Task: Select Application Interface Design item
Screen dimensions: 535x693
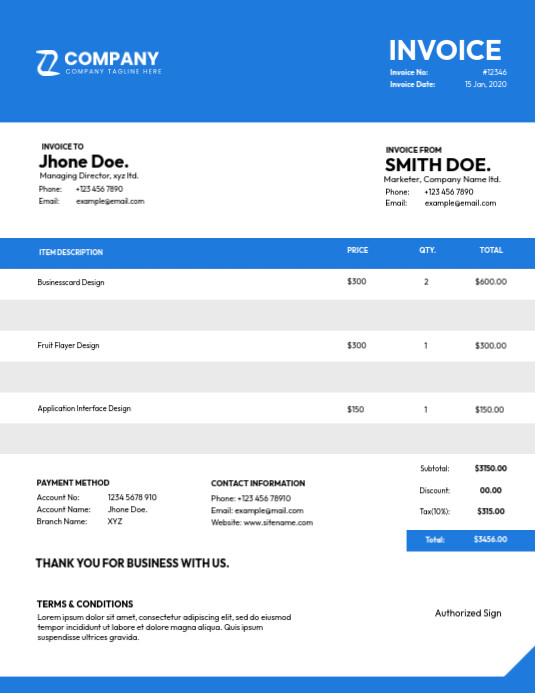Action: [84, 408]
